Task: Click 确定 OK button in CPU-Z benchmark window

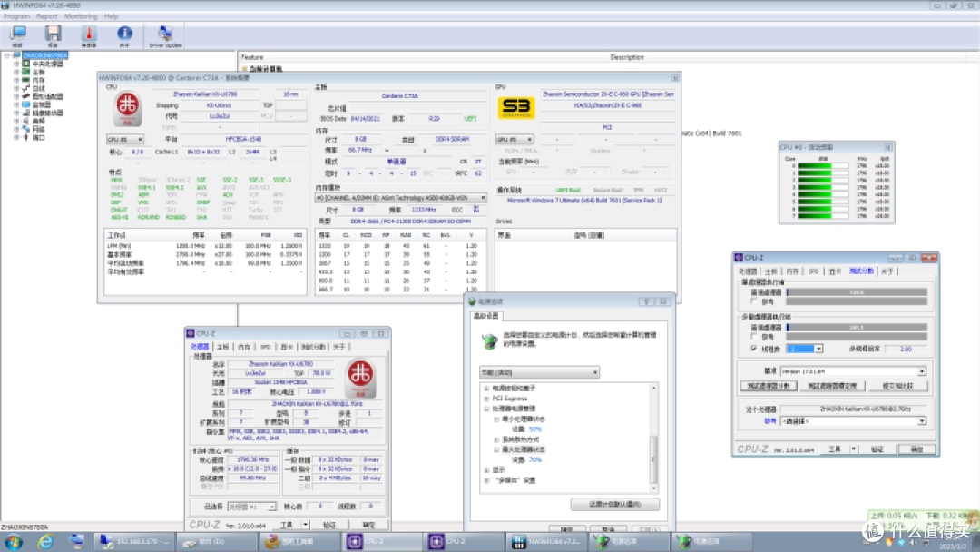Action: (x=916, y=449)
